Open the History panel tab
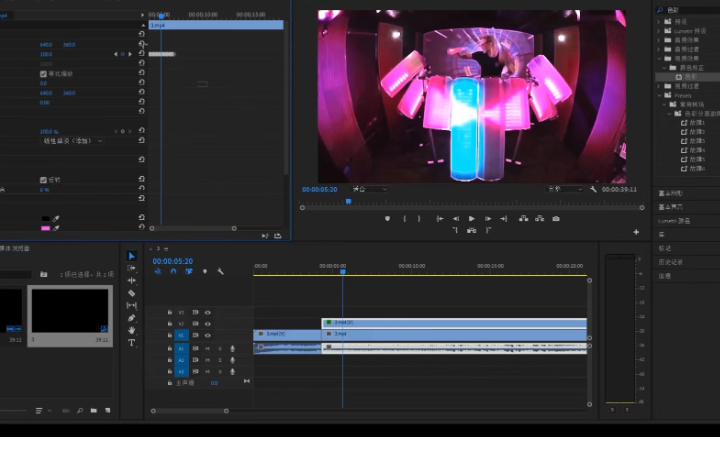This screenshot has height=450, width=720. (x=670, y=262)
